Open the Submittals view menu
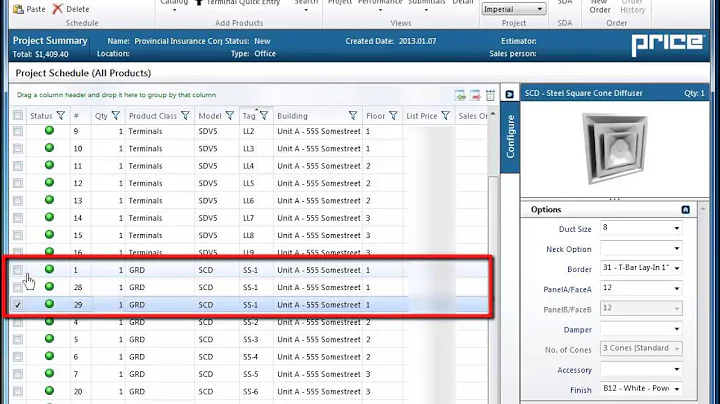This screenshot has width=720, height=404. (x=427, y=5)
